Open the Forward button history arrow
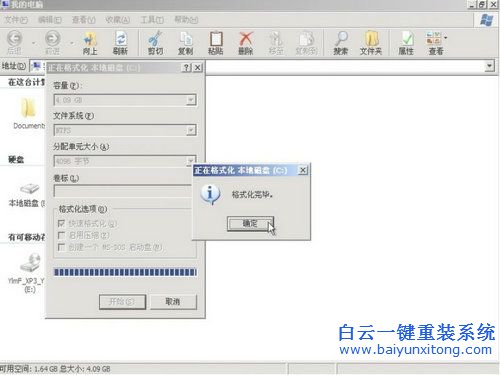The width and height of the screenshot is (500, 375). coord(71,43)
